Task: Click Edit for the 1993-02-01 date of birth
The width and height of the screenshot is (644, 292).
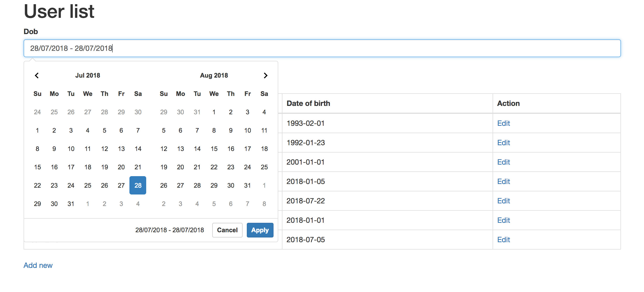Action: click(x=502, y=123)
